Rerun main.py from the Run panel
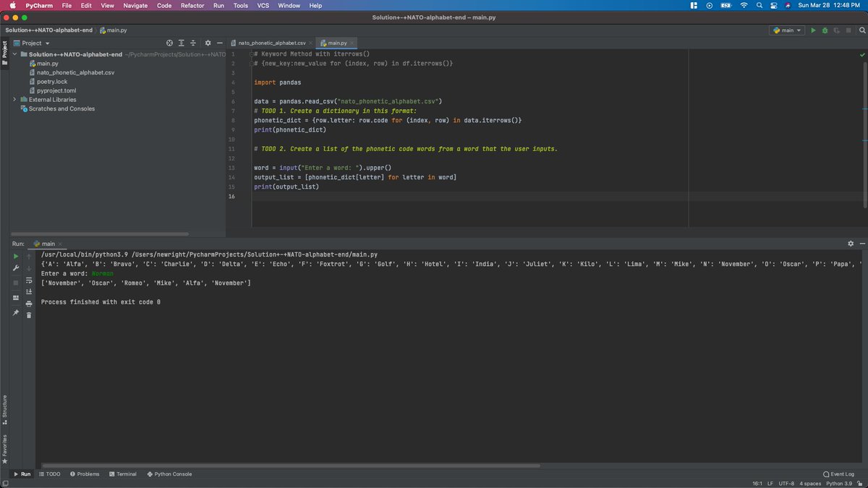This screenshot has width=868, height=488. click(x=16, y=256)
